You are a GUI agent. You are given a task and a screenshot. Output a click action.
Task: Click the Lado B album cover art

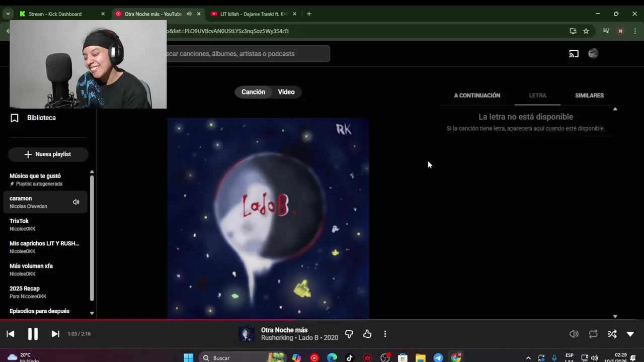tap(268, 218)
